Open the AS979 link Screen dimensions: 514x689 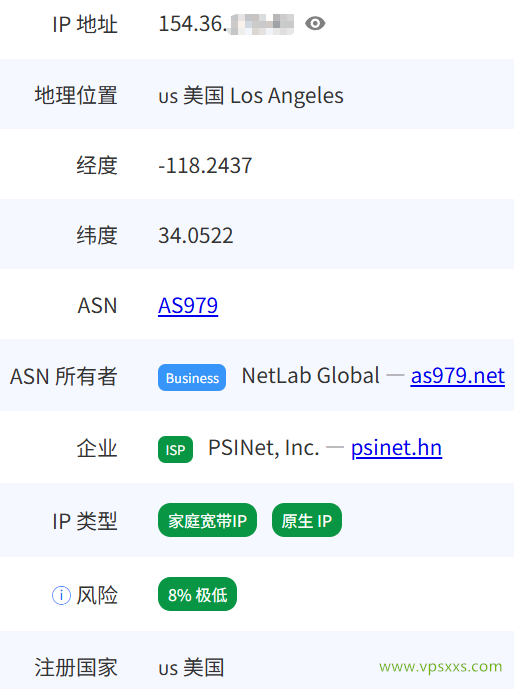[188, 305]
